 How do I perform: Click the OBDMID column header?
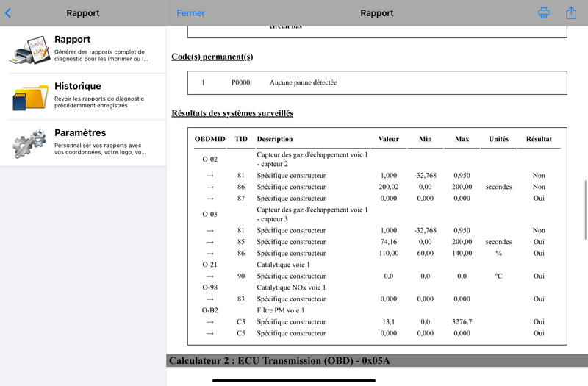click(x=210, y=139)
